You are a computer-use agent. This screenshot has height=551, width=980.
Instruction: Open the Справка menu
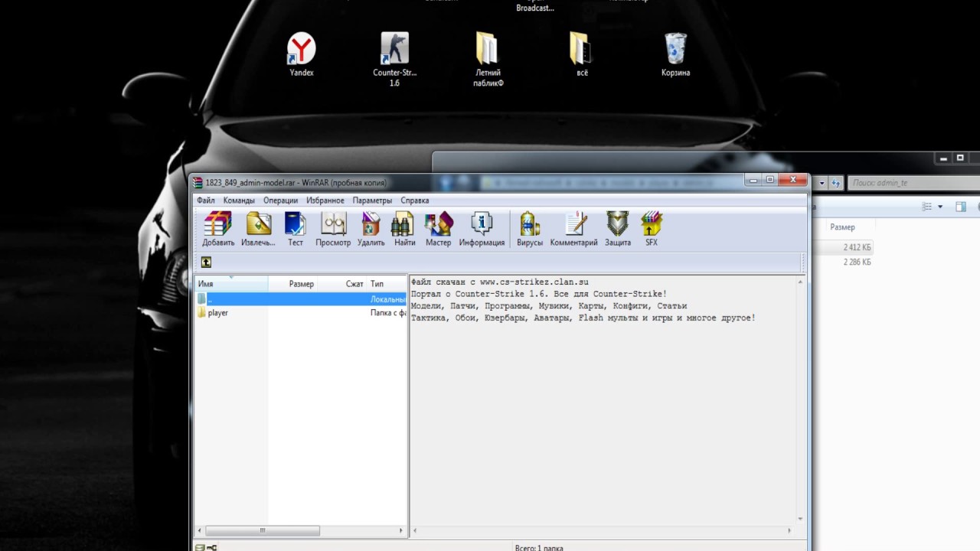[414, 201]
